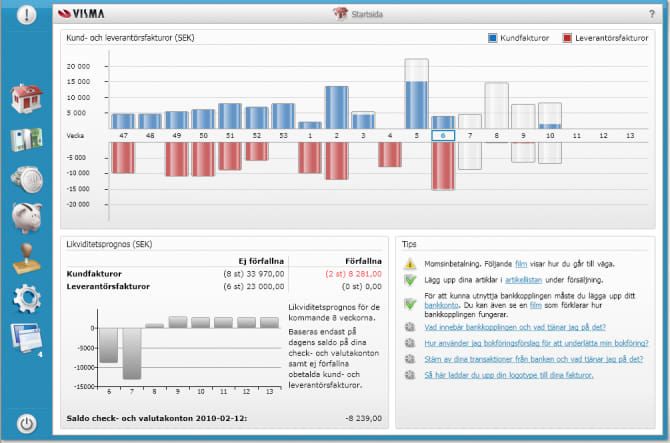670x443 pixels.
Task: Click the help question mark icon
Action: tap(651, 14)
